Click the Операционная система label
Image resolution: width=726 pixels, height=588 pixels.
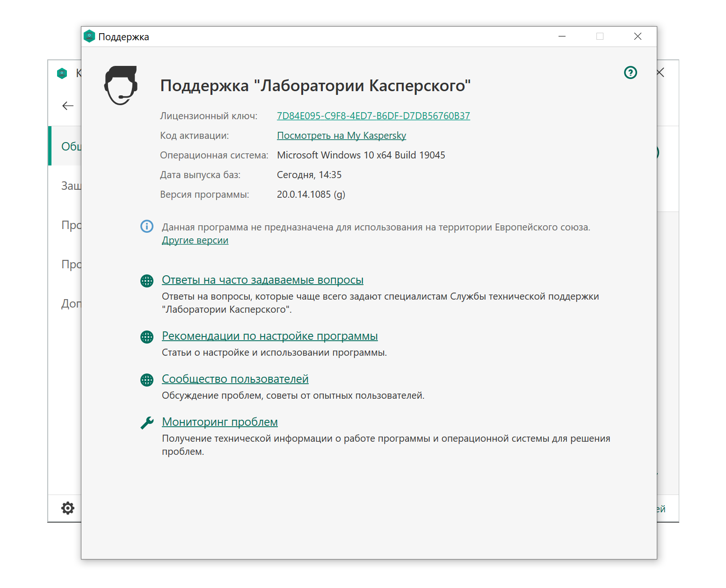coord(214,155)
